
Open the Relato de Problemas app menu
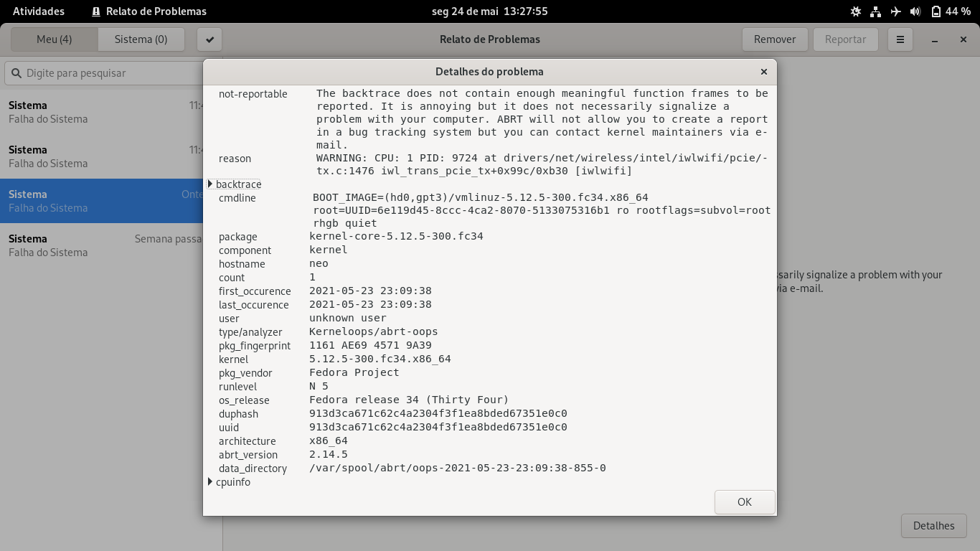coord(149,11)
